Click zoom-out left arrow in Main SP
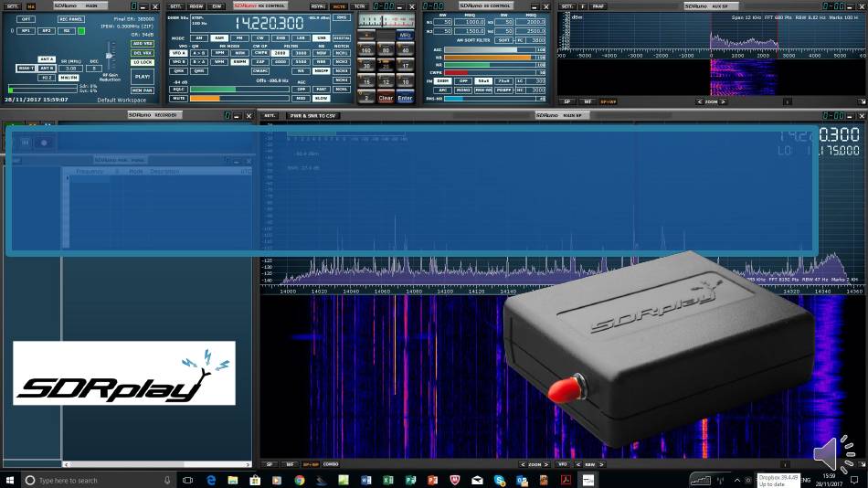The image size is (868, 488). pos(522,464)
